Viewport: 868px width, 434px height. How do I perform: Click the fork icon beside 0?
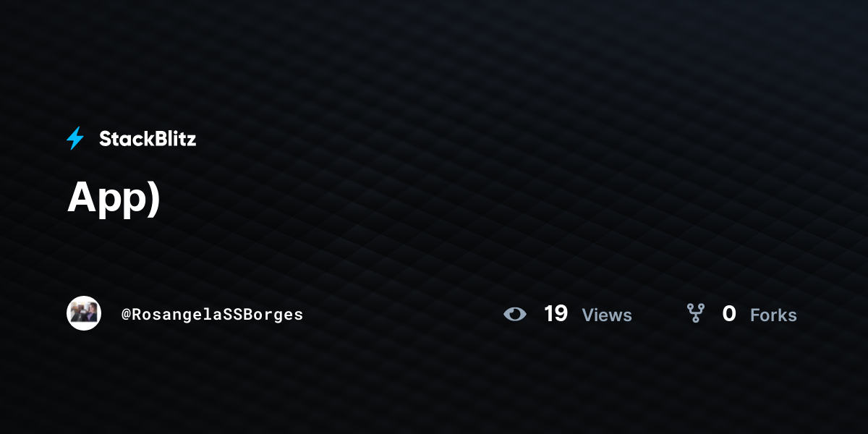[696, 313]
